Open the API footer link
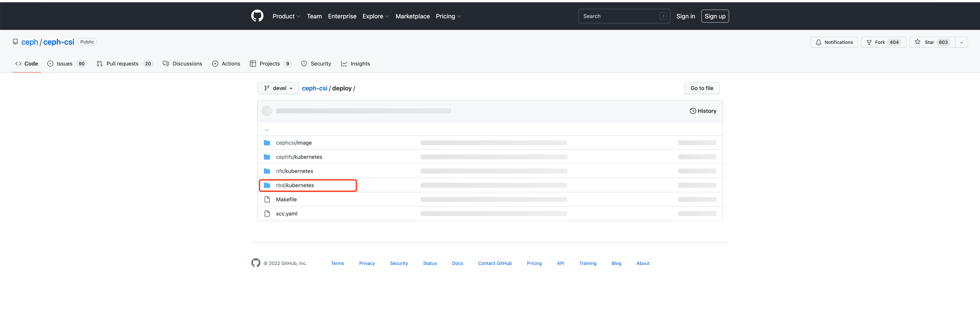 tap(560, 263)
